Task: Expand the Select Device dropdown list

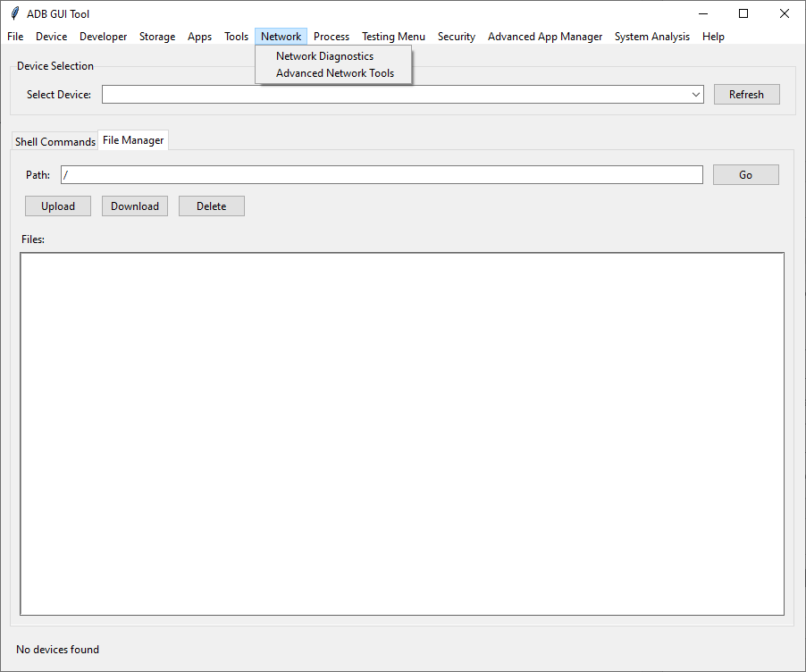Action: point(695,94)
